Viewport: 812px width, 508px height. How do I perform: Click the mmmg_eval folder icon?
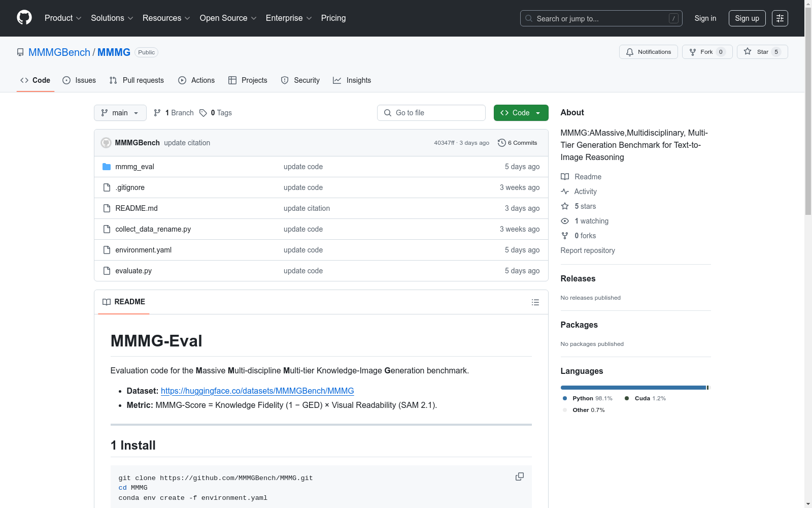point(107,167)
